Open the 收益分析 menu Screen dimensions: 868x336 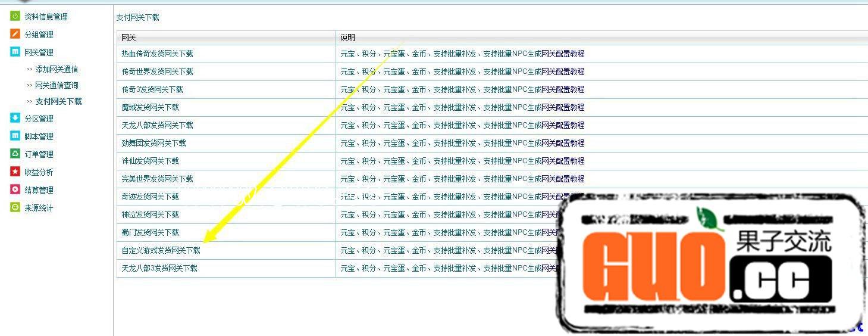tap(39, 172)
